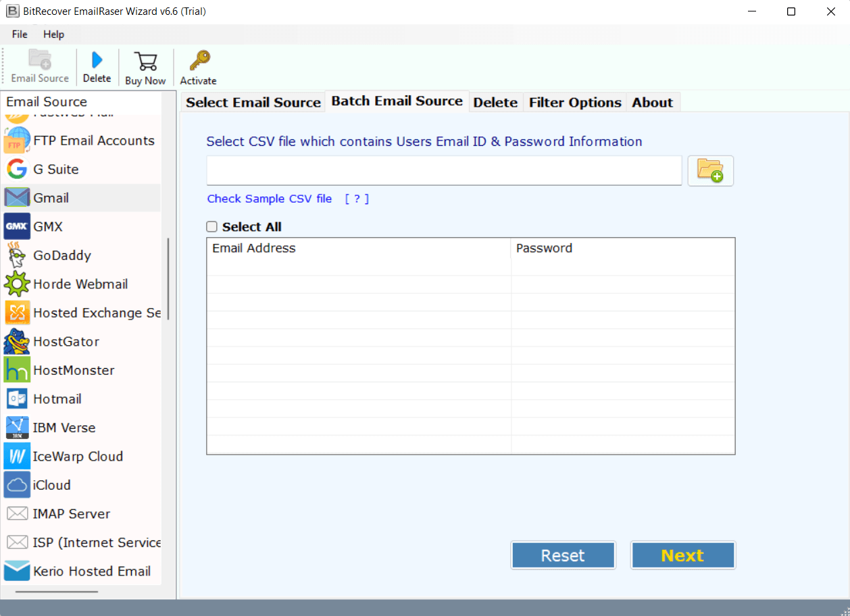Tick the Select All checkbox
Screen dimensions: 850x616
tap(212, 227)
